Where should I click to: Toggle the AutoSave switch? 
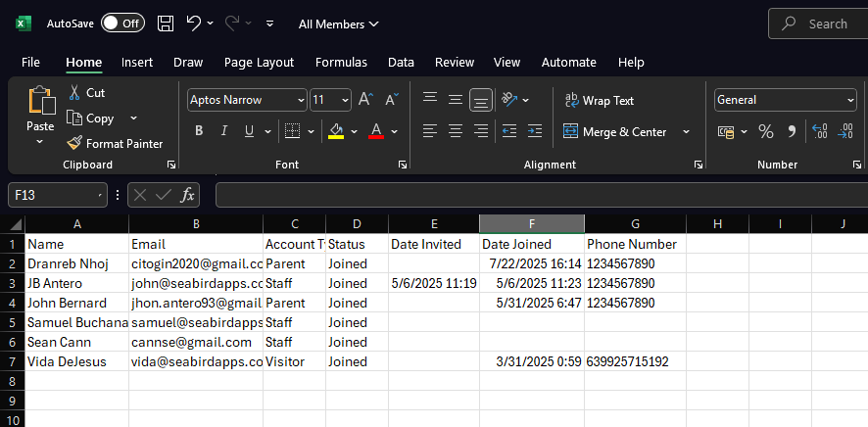click(122, 24)
